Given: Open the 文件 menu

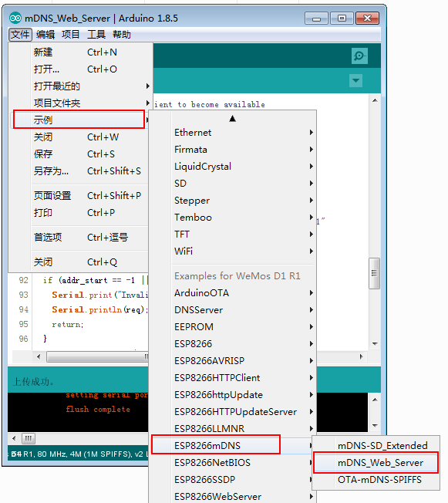Looking at the screenshot, I should pyautogui.click(x=20, y=34).
